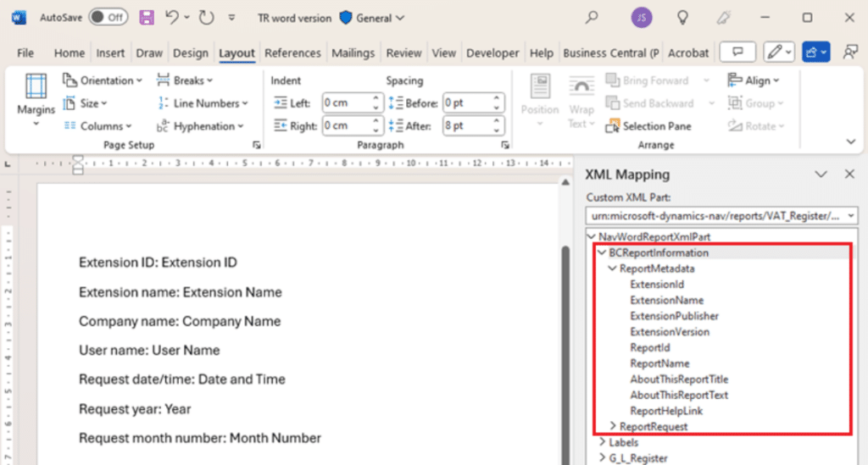
Task: Toggle the AutoSave switch
Action: (108, 17)
